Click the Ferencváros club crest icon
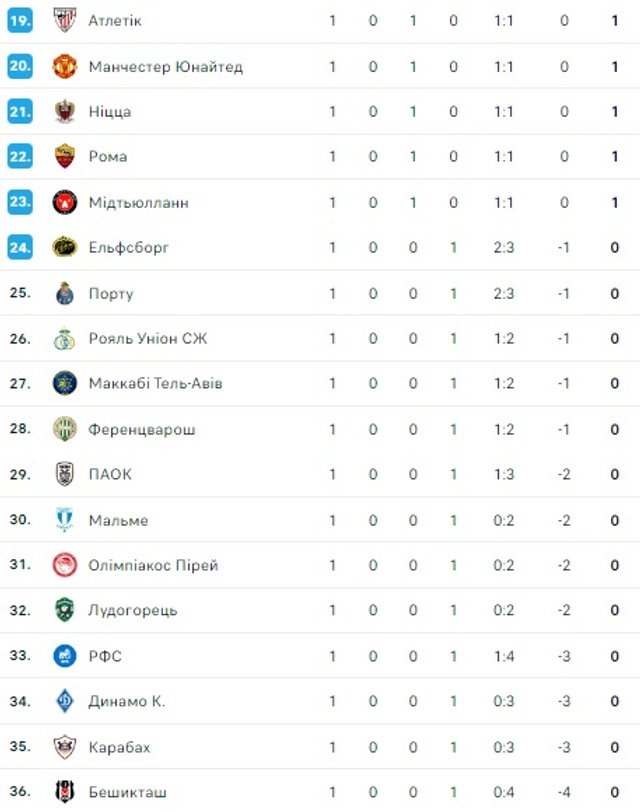The height and width of the screenshot is (812, 640). pyautogui.click(x=64, y=430)
